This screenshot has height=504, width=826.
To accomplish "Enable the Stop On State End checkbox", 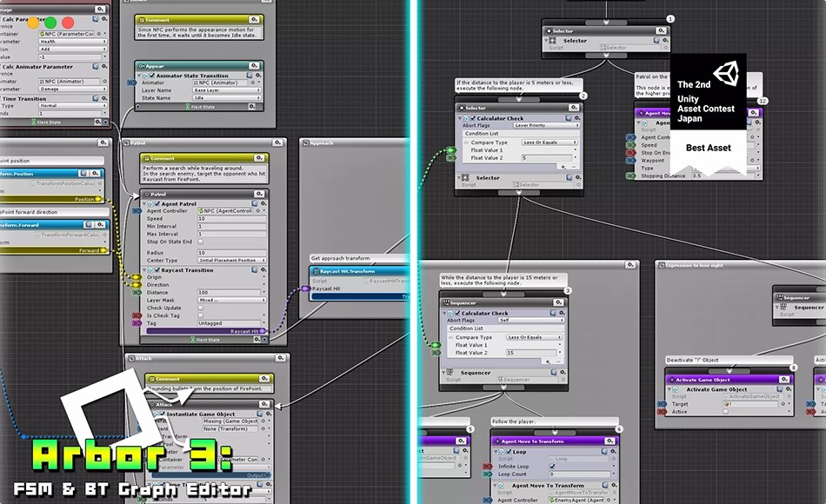I will pos(199,242).
